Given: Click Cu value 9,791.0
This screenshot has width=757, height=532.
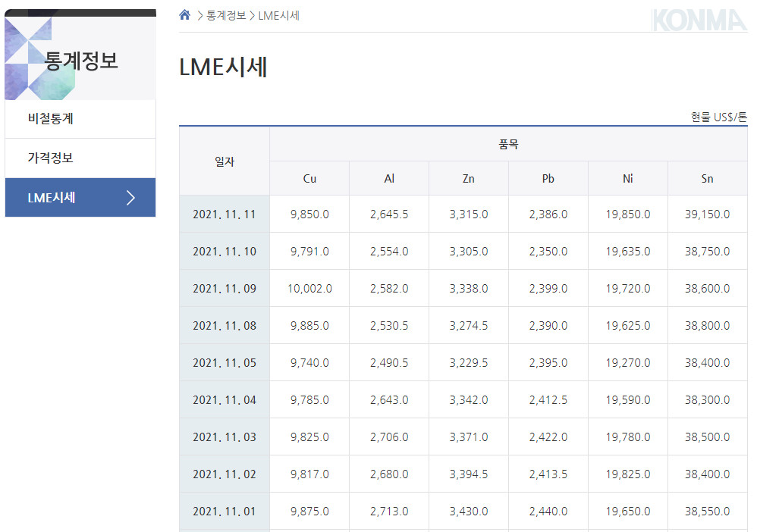Looking at the screenshot, I should [309, 252].
